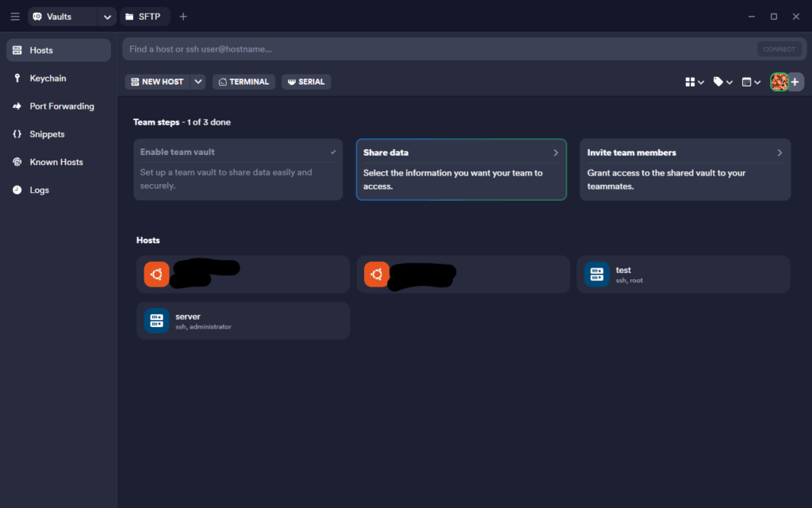Select Known Hosts in the sidebar
Screen dimensions: 812x508
pos(56,162)
